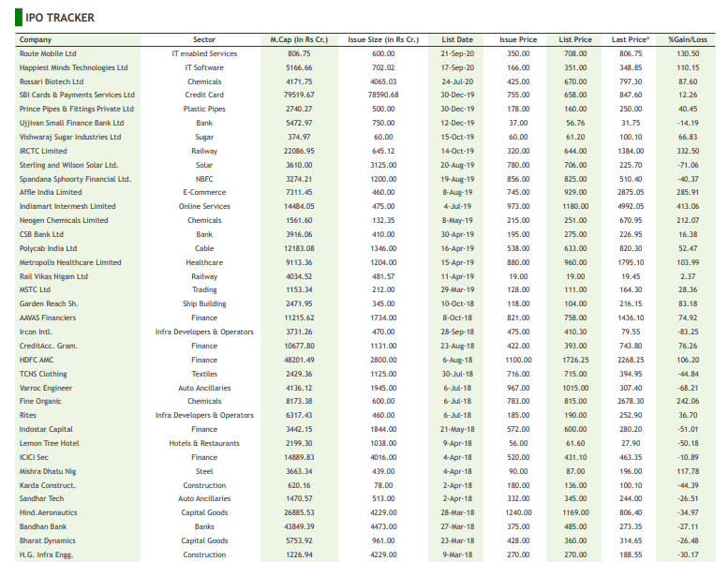Select HDFC AMC company name
This screenshot has height=562, width=728.
(37, 360)
